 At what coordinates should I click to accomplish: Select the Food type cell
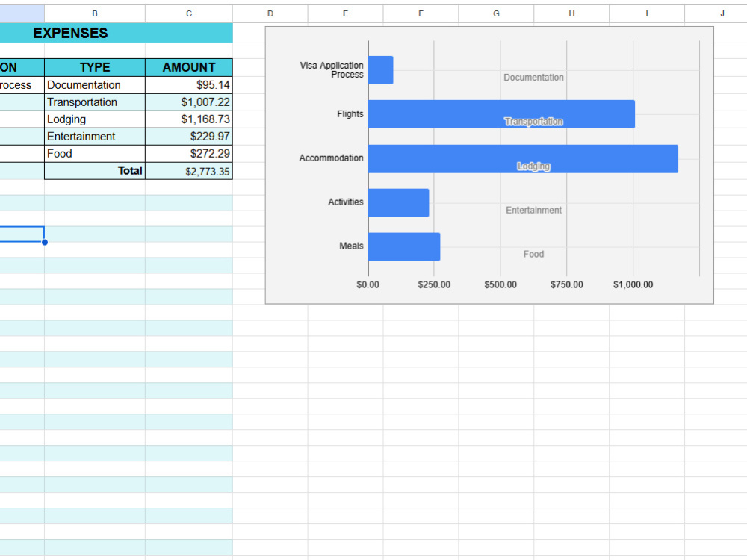95,154
